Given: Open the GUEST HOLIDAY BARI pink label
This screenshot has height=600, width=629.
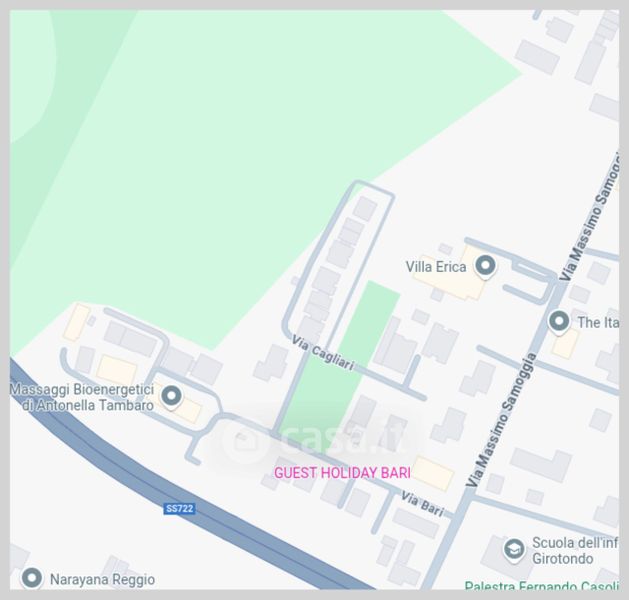Looking at the screenshot, I should [x=342, y=473].
